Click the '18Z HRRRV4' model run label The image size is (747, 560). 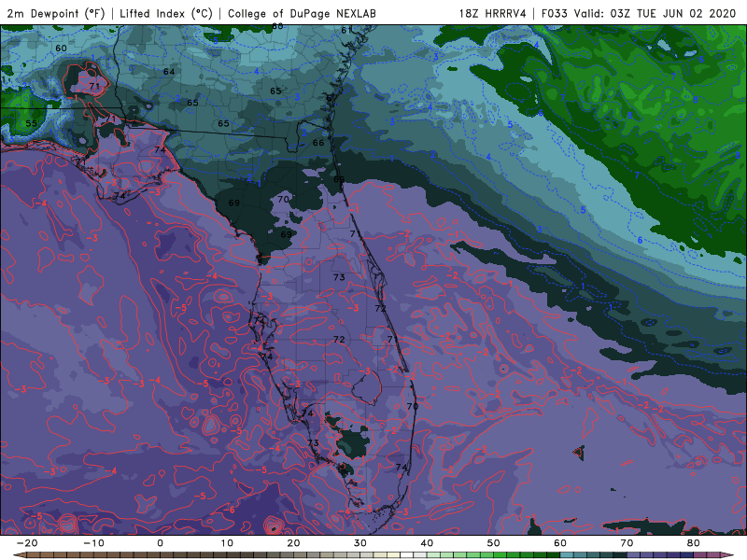click(x=493, y=13)
